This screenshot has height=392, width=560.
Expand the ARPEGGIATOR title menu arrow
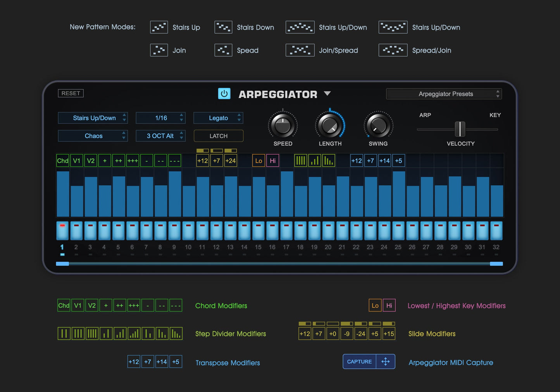coord(327,93)
